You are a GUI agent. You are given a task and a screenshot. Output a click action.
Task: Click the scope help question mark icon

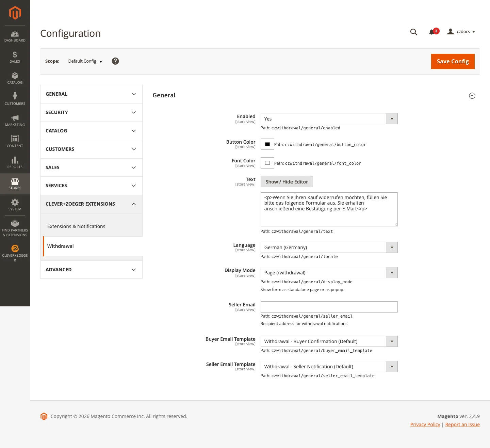[x=115, y=61]
